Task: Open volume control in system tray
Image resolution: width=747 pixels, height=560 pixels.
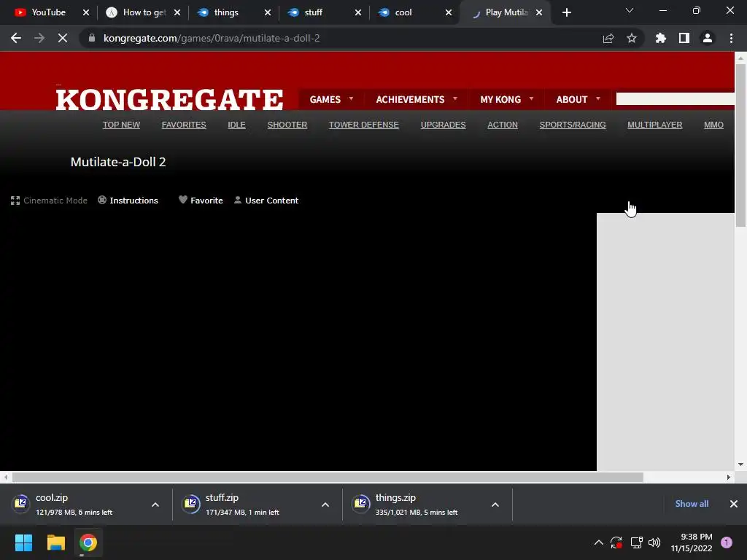Action: pos(654,542)
